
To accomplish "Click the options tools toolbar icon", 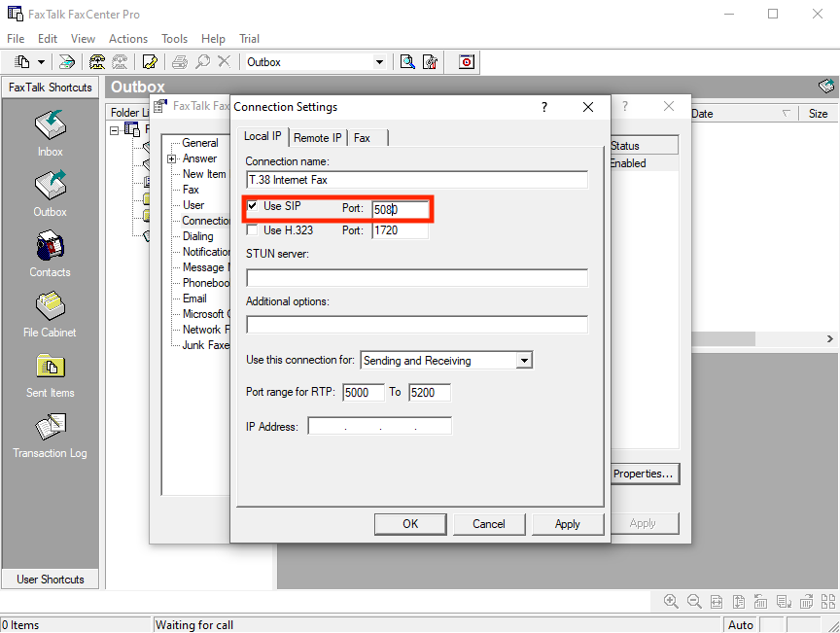I will (x=430, y=62).
